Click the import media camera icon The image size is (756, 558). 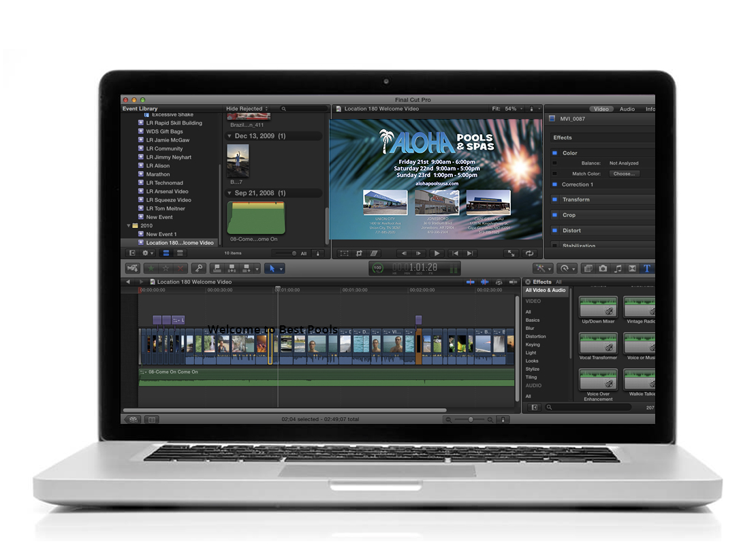click(x=133, y=268)
